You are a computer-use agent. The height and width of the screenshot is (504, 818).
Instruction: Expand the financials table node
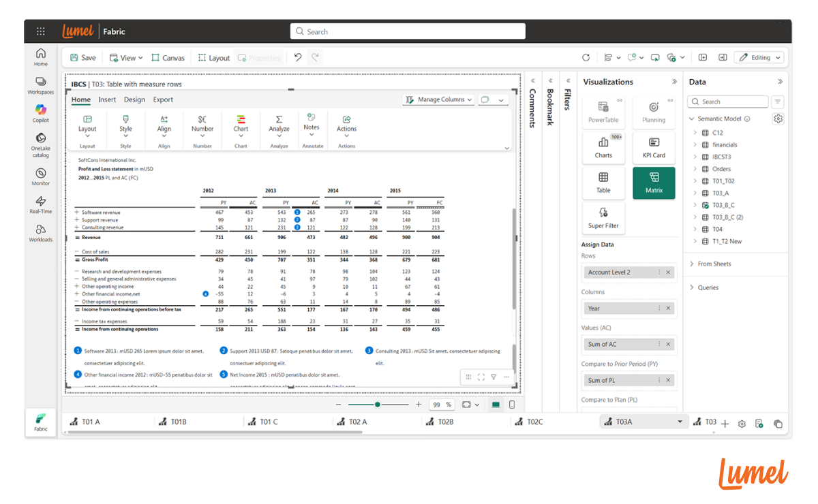(x=695, y=145)
